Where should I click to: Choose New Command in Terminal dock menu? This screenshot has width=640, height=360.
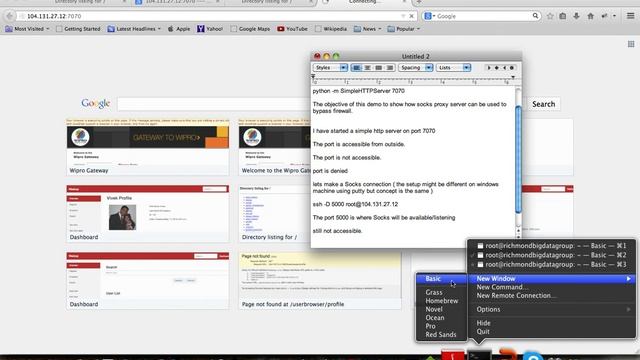click(552, 287)
